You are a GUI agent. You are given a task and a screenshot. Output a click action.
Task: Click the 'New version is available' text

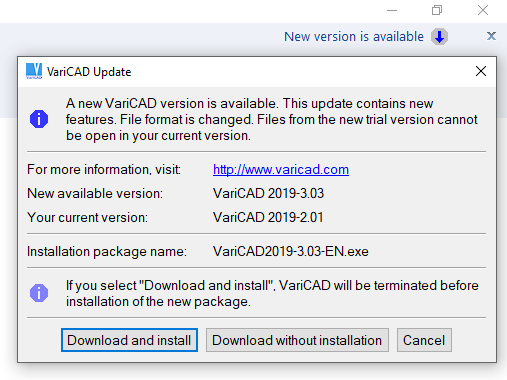click(x=354, y=37)
